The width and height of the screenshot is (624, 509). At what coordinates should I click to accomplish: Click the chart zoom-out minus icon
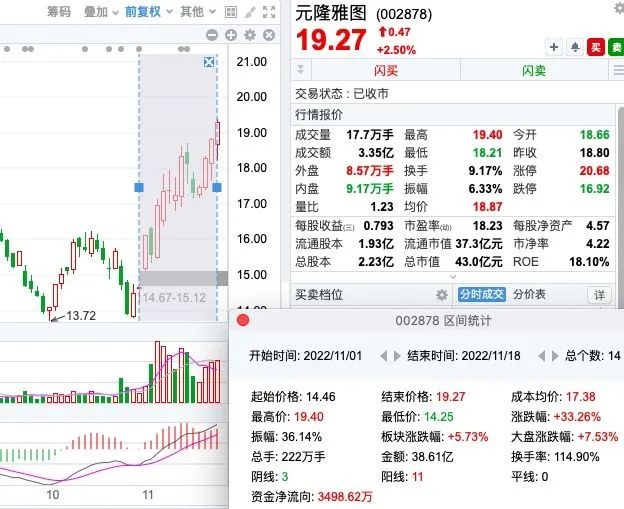[212, 35]
